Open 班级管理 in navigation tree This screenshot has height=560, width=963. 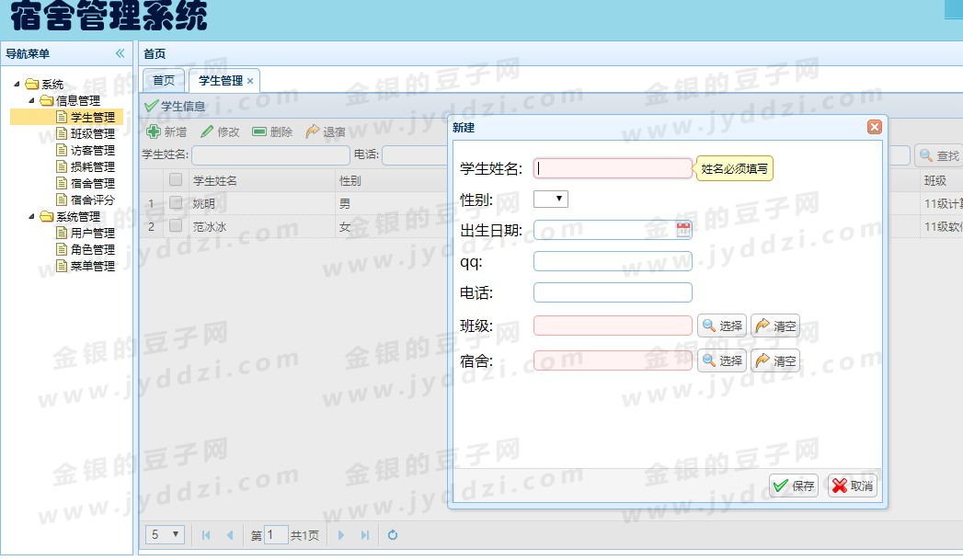coord(92,133)
